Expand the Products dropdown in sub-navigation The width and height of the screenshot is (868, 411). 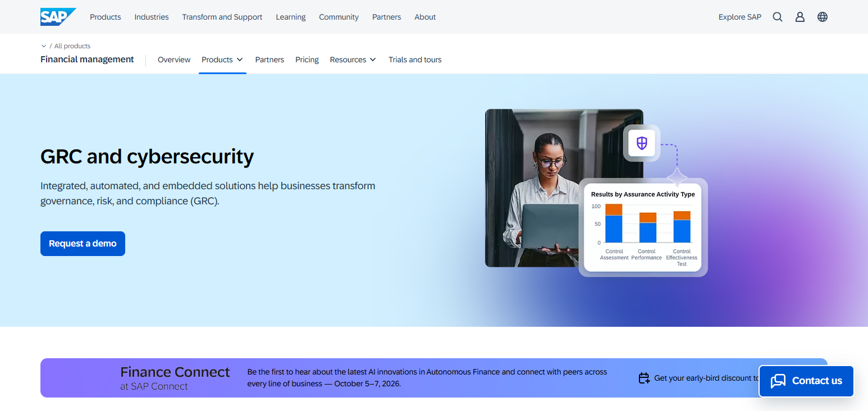coord(222,60)
